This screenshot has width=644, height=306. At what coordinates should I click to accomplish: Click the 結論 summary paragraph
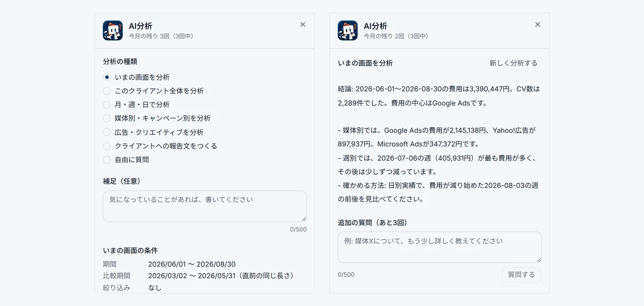pyautogui.click(x=439, y=96)
